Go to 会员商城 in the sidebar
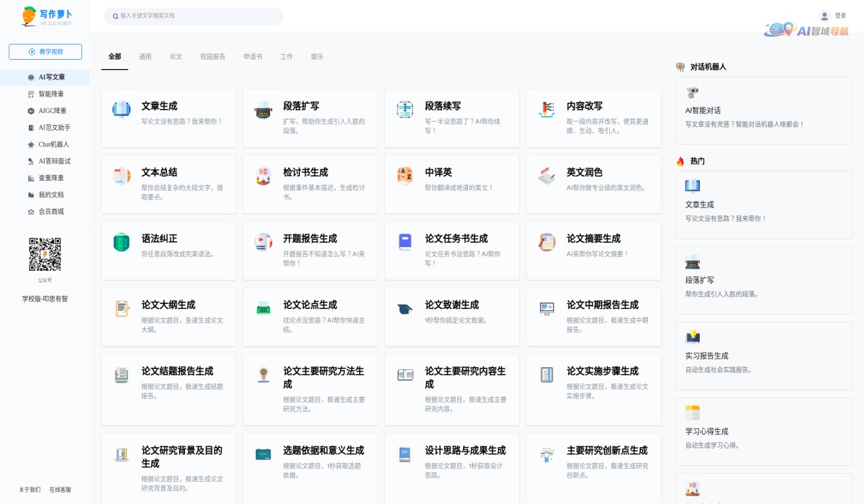The width and height of the screenshot is (864, 504). (x=50, y=212)
